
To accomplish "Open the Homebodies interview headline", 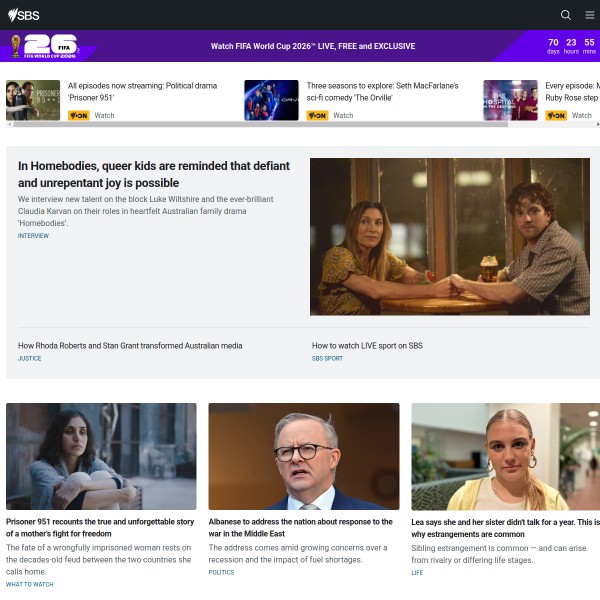I will 154,174.
